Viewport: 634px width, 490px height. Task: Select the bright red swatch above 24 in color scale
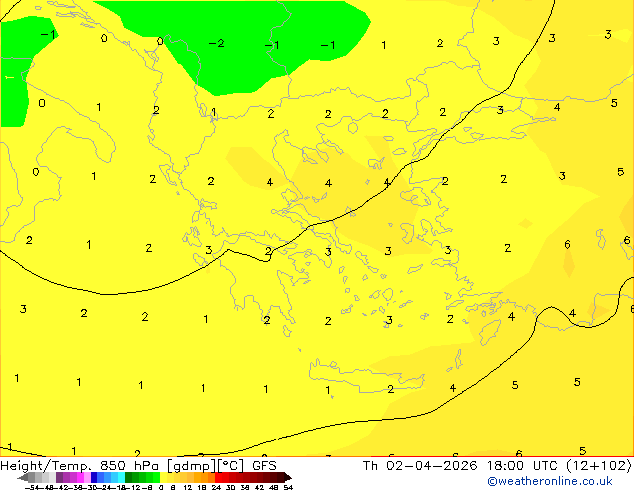(x=218, y=477)
